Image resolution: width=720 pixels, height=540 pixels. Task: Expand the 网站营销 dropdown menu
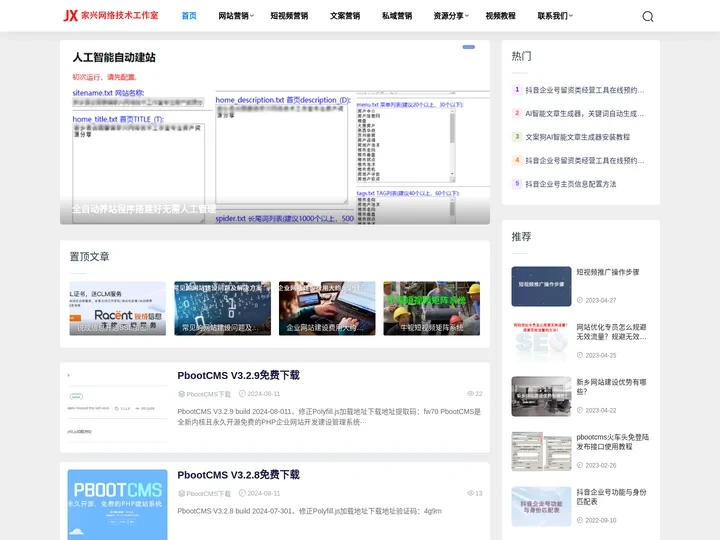point(236,16)
